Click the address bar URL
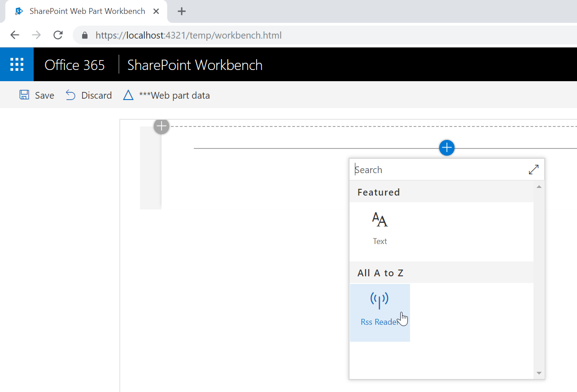 pyautogui.click(x=188, y=35)
